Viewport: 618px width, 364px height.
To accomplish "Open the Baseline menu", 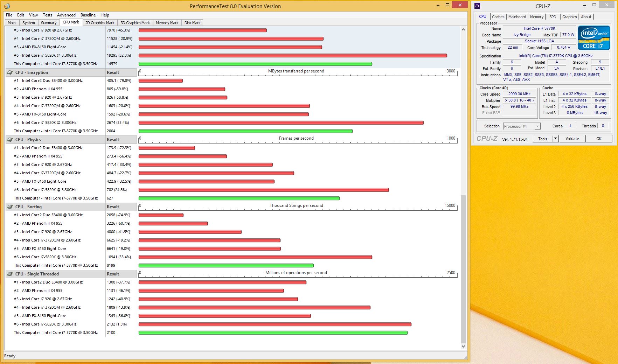I will [88, 15].
